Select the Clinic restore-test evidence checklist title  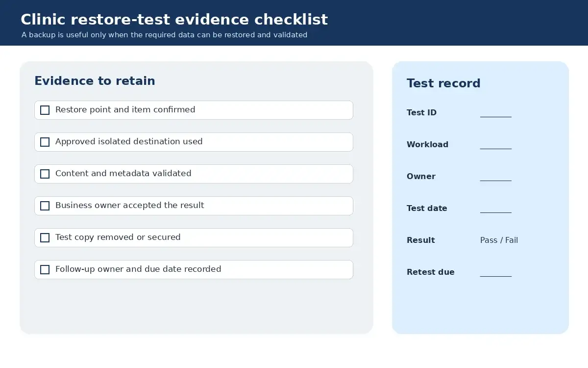[x=174, y=20]
